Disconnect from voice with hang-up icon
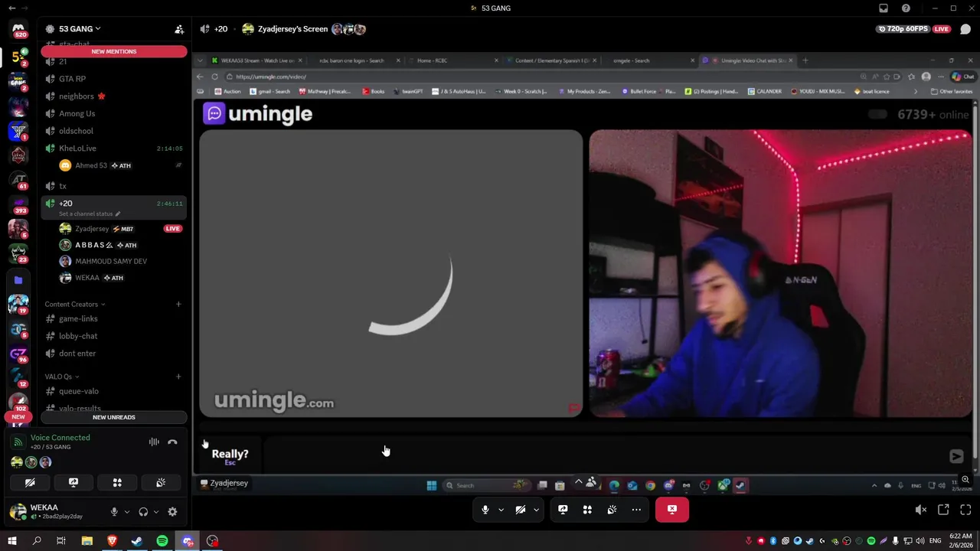The width and height of the screenshot is (980, 551). click(x=172, y=442)
